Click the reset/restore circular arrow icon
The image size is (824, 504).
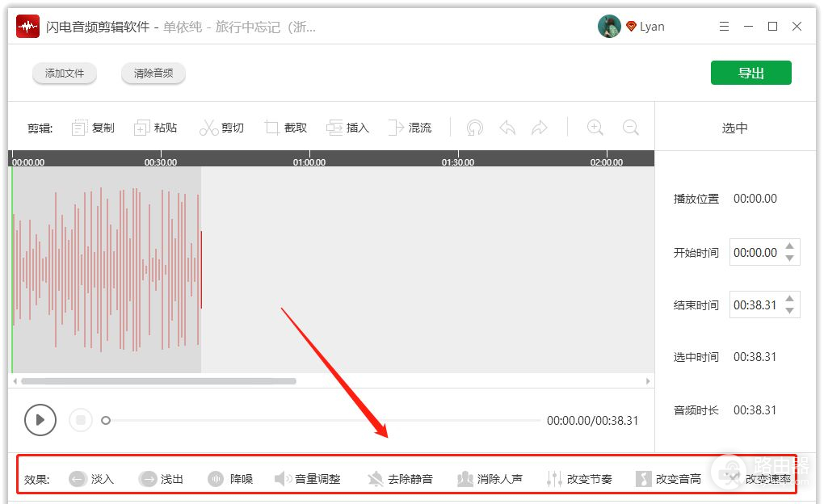point(474,128)
